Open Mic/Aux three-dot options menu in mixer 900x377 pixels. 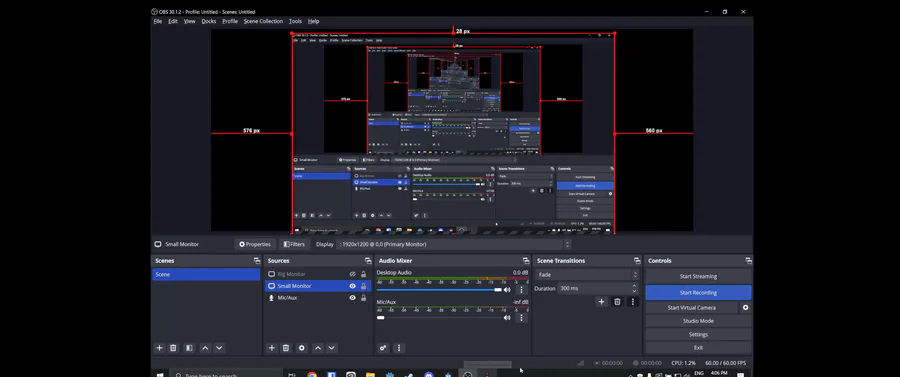[521, 317]
